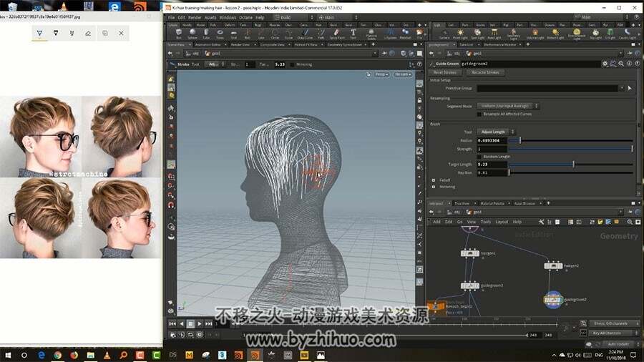This screenshot has width=644, height=362.
Task: Click the play forward button in playbar
Action: coord(199,324)
